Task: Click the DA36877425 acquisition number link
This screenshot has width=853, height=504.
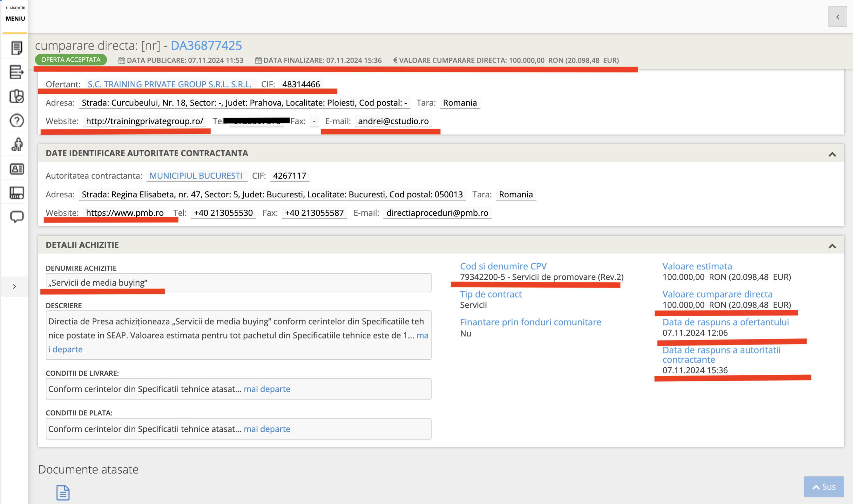Action: pyautogui.click(x=206, y=46)
